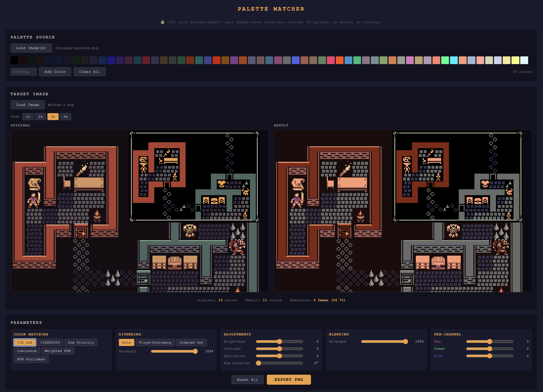The image size is (543, 392).
Task: Select CIEDE2000 color matching mode
Action: click(x=50, y=342)
